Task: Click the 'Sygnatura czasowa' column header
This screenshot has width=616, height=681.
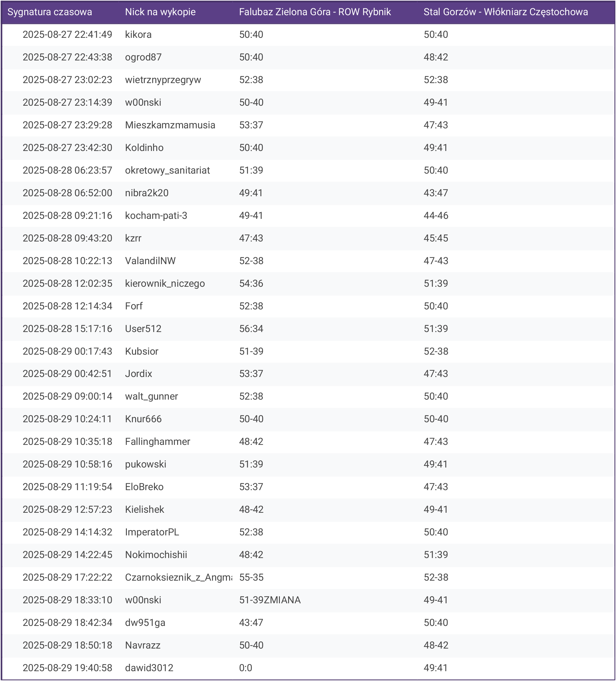Action: point(50,12)
